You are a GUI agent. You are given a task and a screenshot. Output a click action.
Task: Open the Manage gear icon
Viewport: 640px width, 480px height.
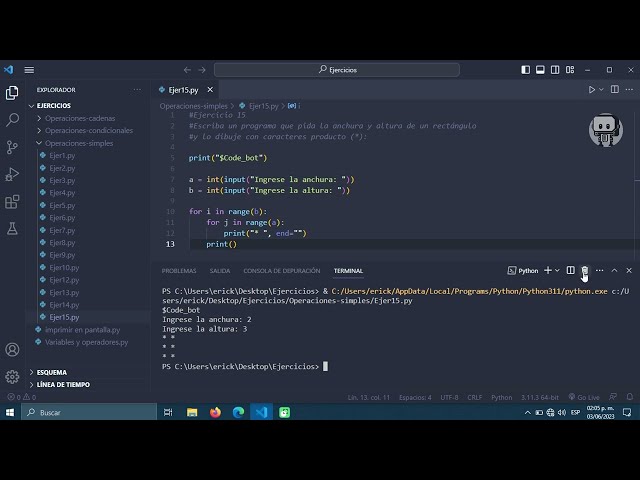point(12,376)
